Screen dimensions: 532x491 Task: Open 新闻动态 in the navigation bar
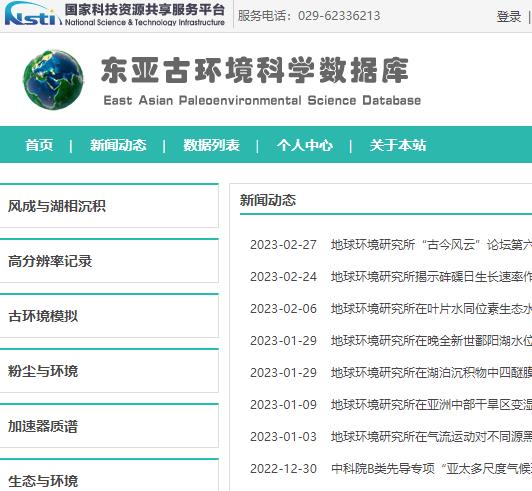(118, 145)
